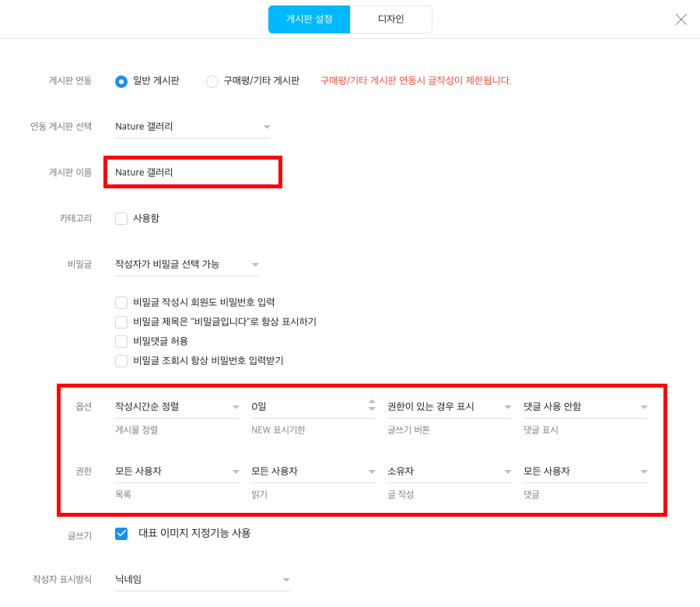Screen dimensions: 700x607
Task: Open the 비밀글 setting dropdown
Action: click(187, 265)
